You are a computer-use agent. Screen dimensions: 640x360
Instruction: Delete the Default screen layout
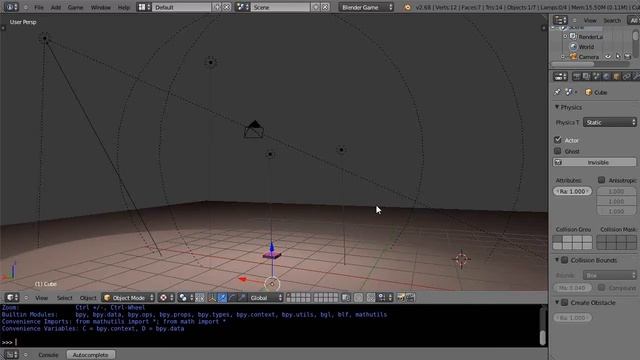(x=227, y=7)
